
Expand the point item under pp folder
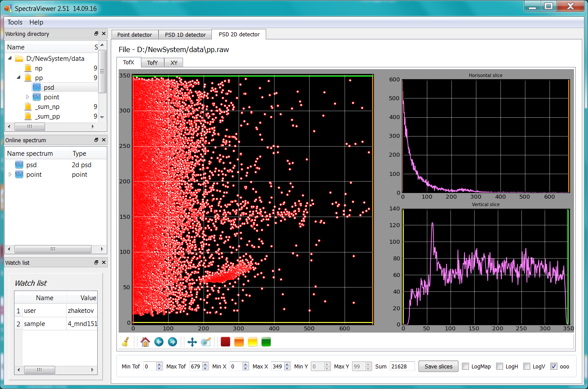coord(28,97)
